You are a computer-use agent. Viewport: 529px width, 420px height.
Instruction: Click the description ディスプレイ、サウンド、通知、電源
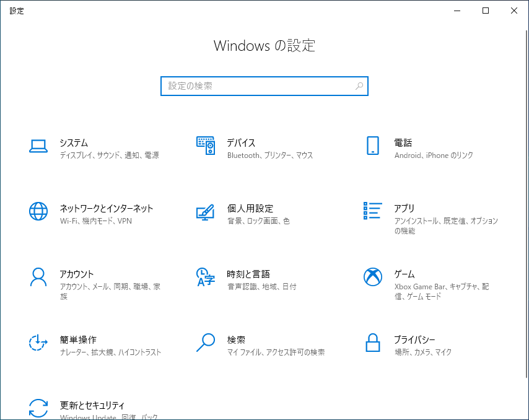point(109,155)
